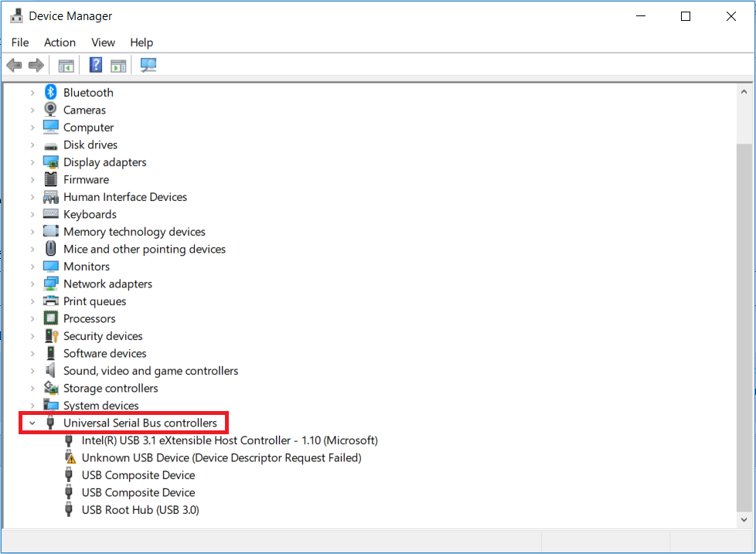Open the Action menu
The image size is (756, 554).
click(x=60, y=42)
